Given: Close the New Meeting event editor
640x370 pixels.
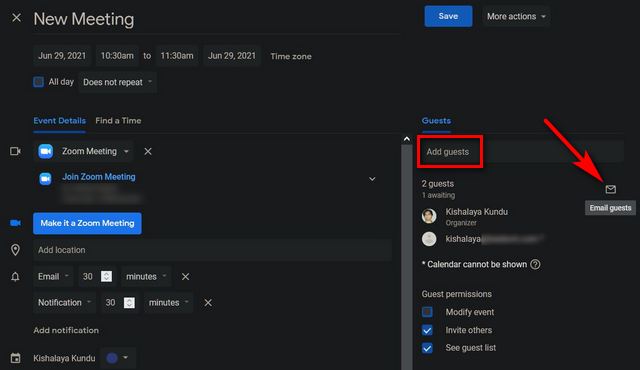Looking at the screenshot, I should [x=16, y=18].
